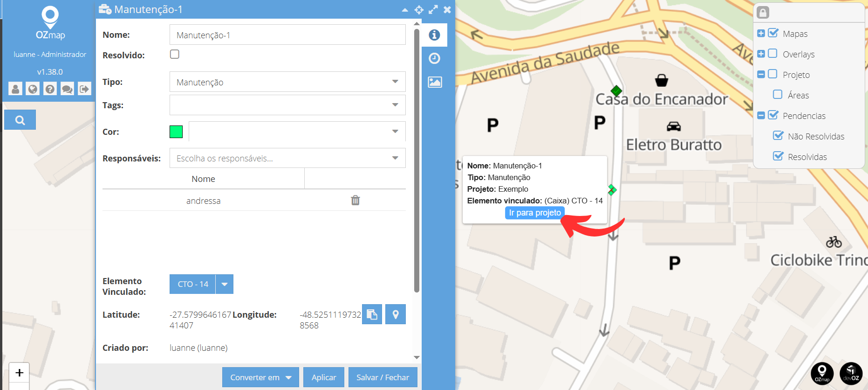Click the panel vertical scrollbar
The width and height of the screenshot is (868, 390).
pyautogui.click(x=417, y=160)
